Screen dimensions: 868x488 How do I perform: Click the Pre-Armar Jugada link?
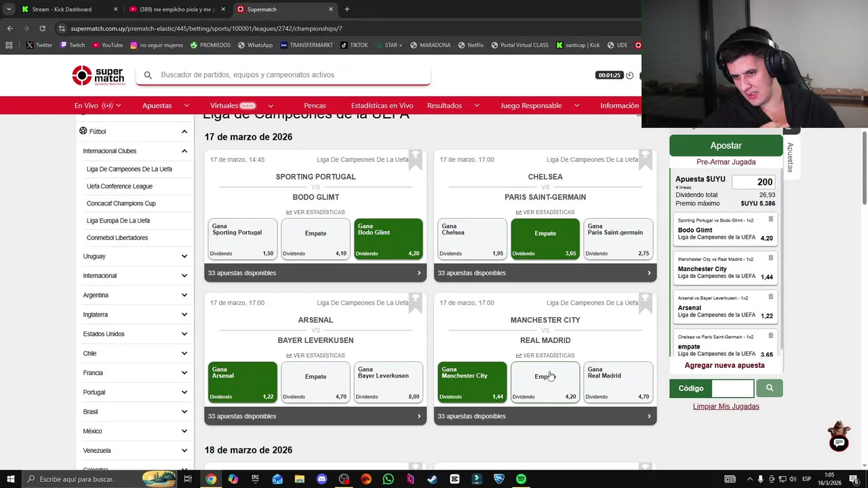click(726, 162)
